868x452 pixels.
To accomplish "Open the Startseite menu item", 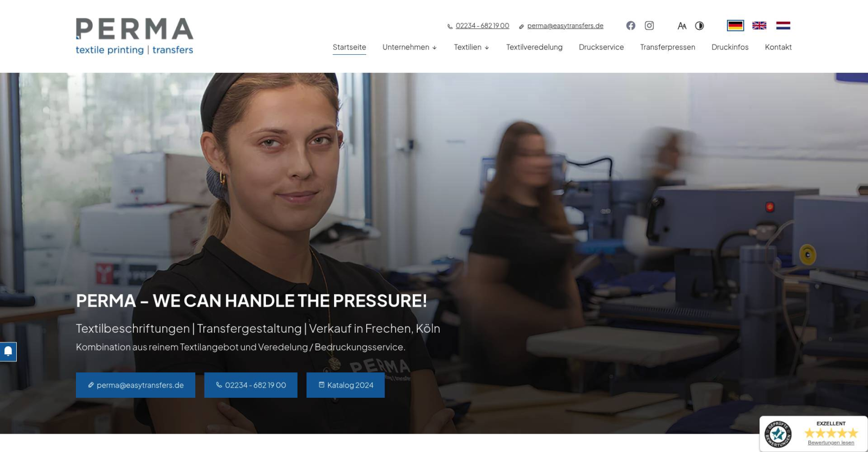I will (349, 47).
